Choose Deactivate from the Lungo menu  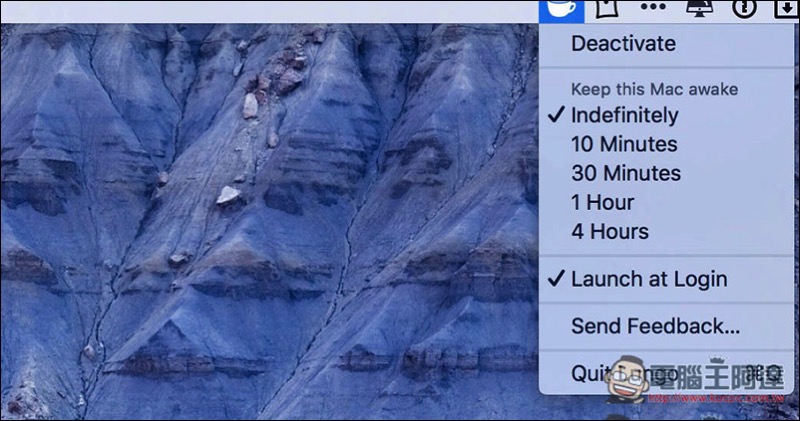pos(623,44)
